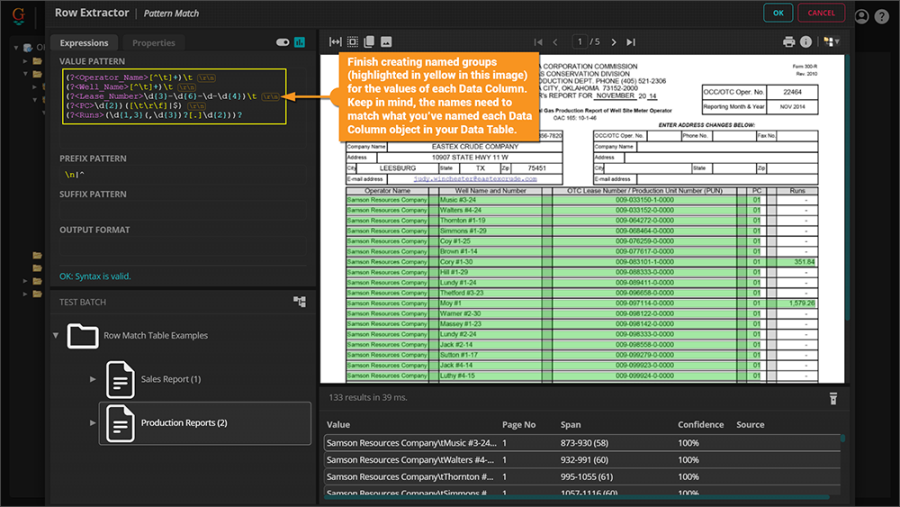Open the user account icon
The height and width of the screenshot is (507, 900).
point(862,16)
